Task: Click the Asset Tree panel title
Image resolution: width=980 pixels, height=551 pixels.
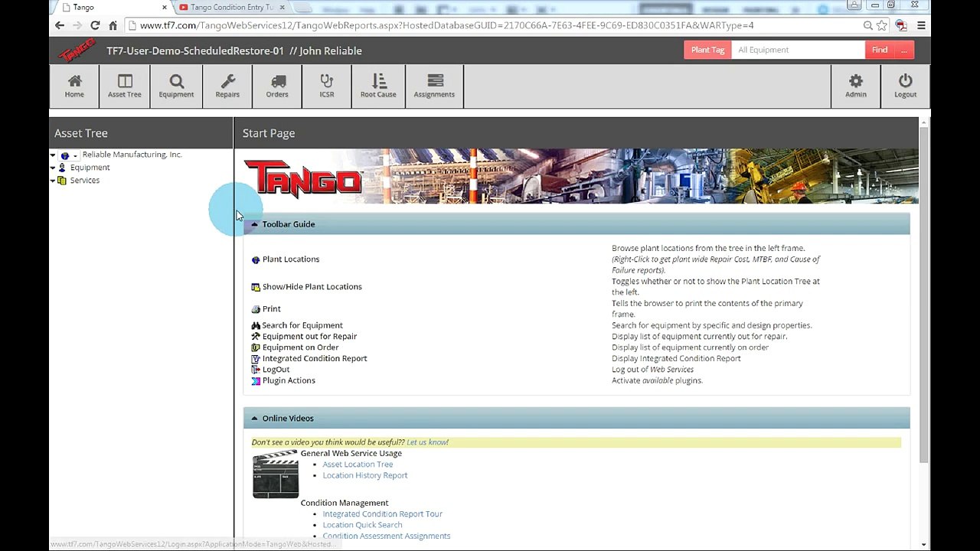Action: point(81,133)
